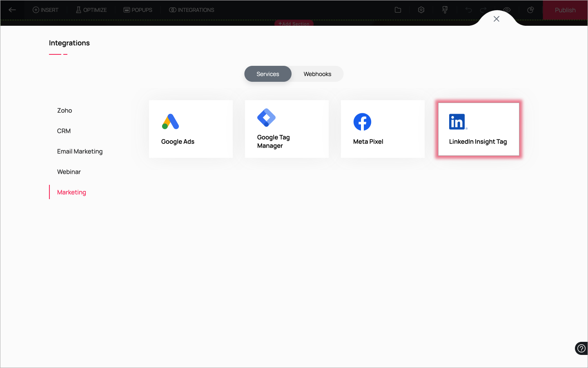Screen dimensions: 588x368
Task: Choose the Meta Pixel integration card
Action: (x=383, y=129)
